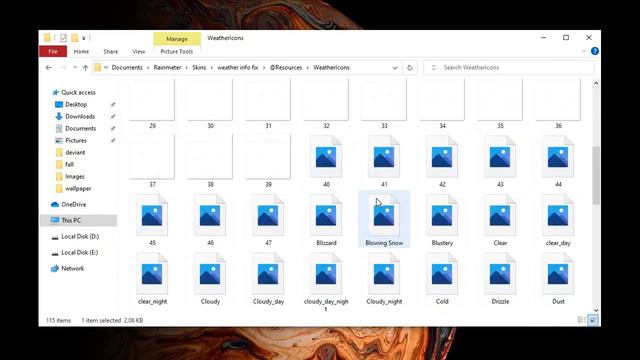Select the Cloudy_day image file
Screen dimensions: 640x360
coord(268,279)
